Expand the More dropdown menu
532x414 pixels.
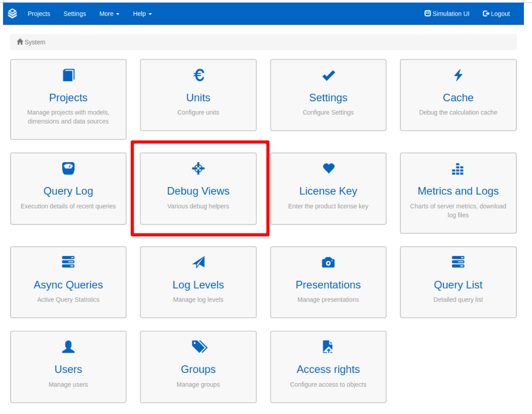[x=109, y=14]
